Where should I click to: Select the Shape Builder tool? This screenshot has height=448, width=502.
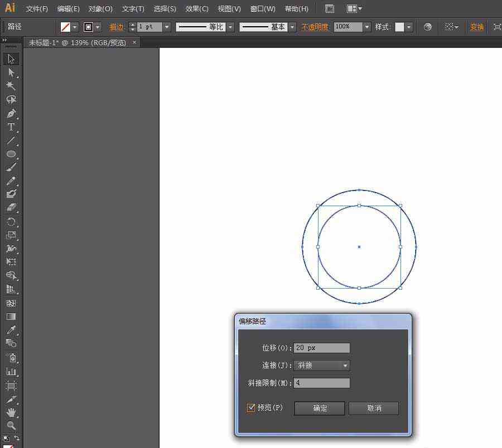11,275
